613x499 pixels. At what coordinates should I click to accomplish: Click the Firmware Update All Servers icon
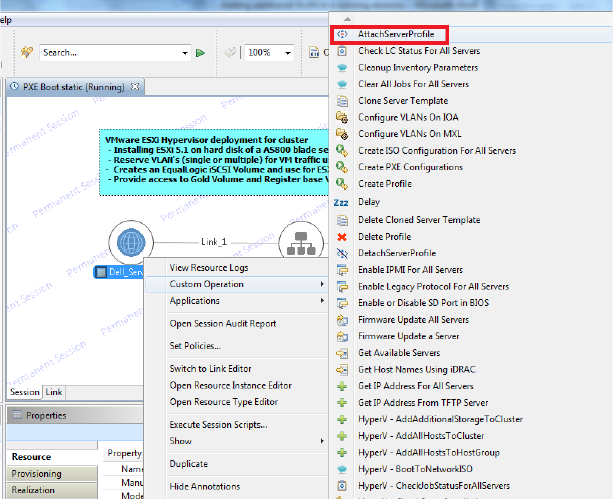tap(342, 320)
